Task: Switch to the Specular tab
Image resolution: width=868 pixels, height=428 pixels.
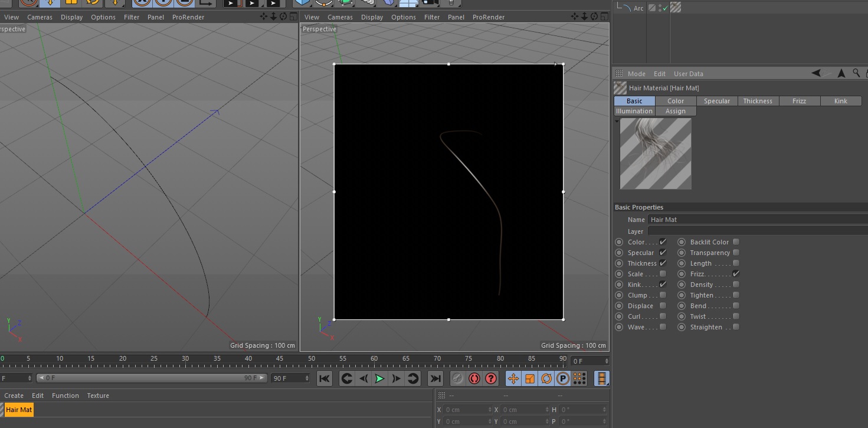Action: click(717, 101)
